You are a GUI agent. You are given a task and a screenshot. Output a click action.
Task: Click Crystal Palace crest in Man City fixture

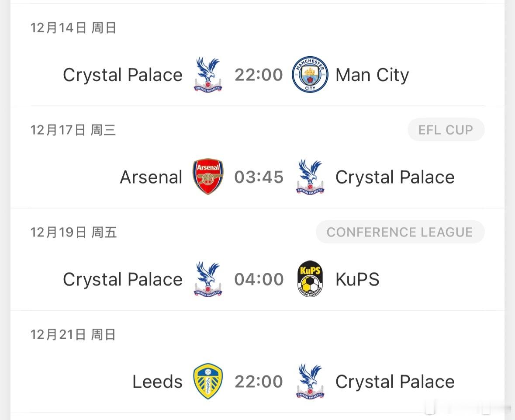pyautogui.click(x=208, y=74)
